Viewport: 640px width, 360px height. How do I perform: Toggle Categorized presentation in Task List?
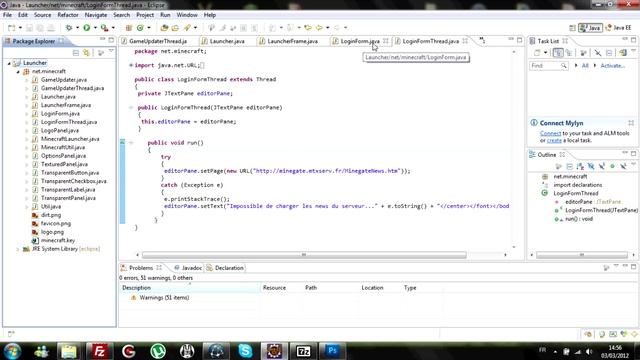tap(558, 53)
